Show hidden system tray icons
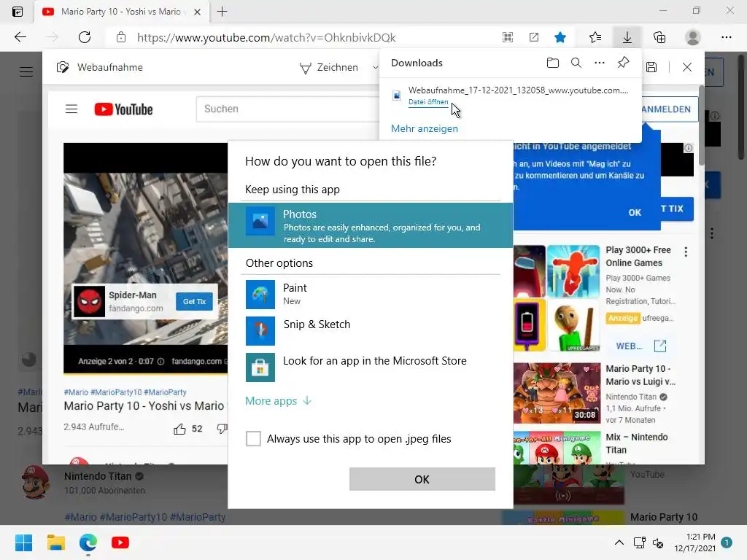This screenshot has width=747, height=560. click(619, 542)
